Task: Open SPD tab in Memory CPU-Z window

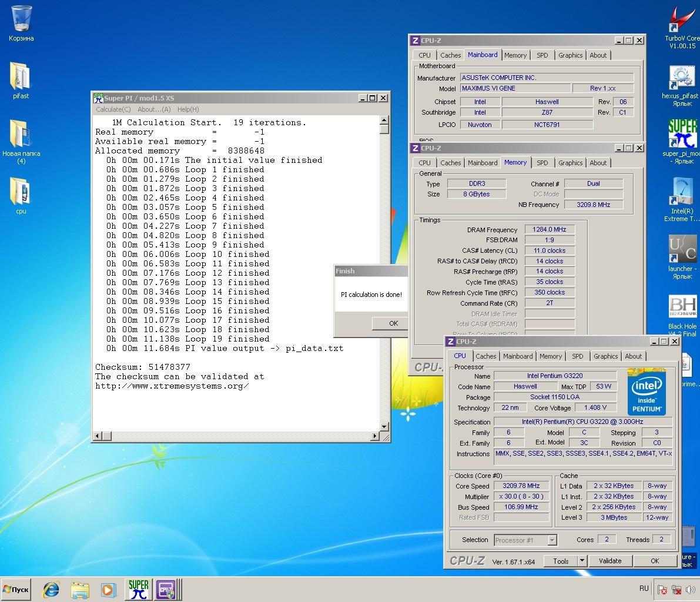Action: coord(542,163)
